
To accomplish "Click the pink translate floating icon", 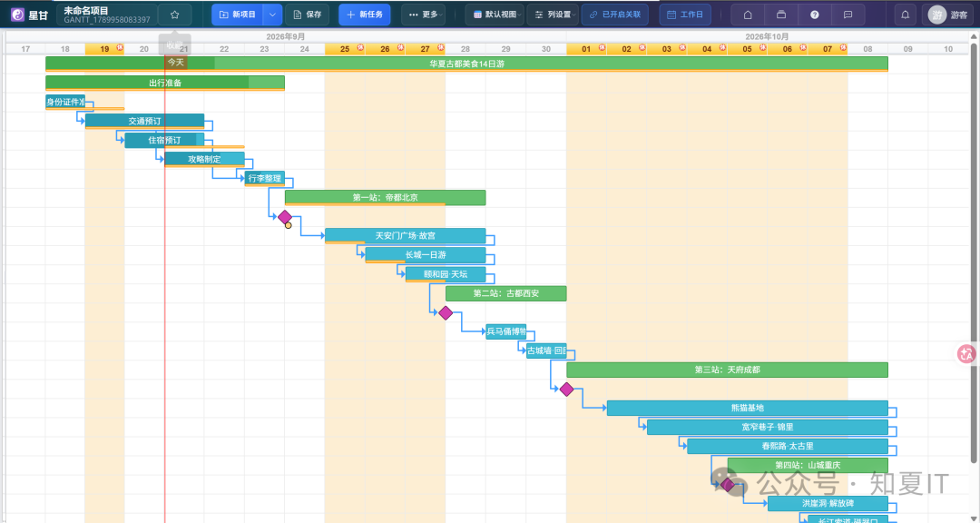I will (x=967, y=353).
